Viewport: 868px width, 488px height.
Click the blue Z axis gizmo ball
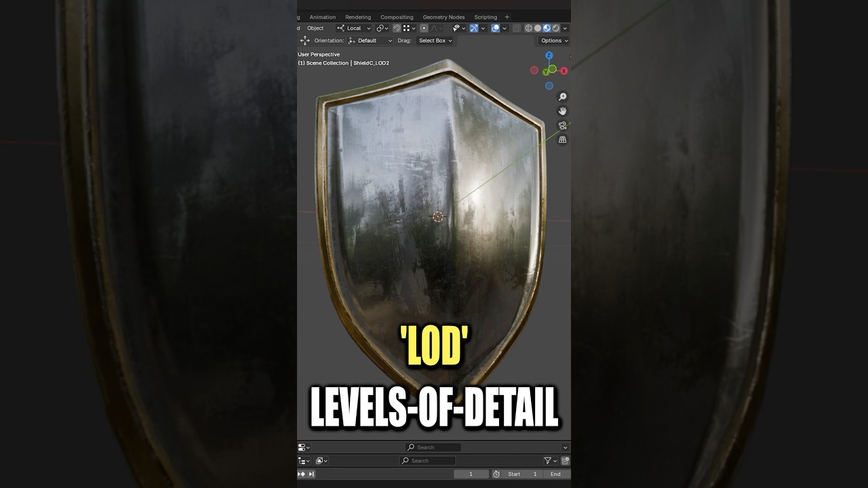pyautogui.click(x=549, y=56)
